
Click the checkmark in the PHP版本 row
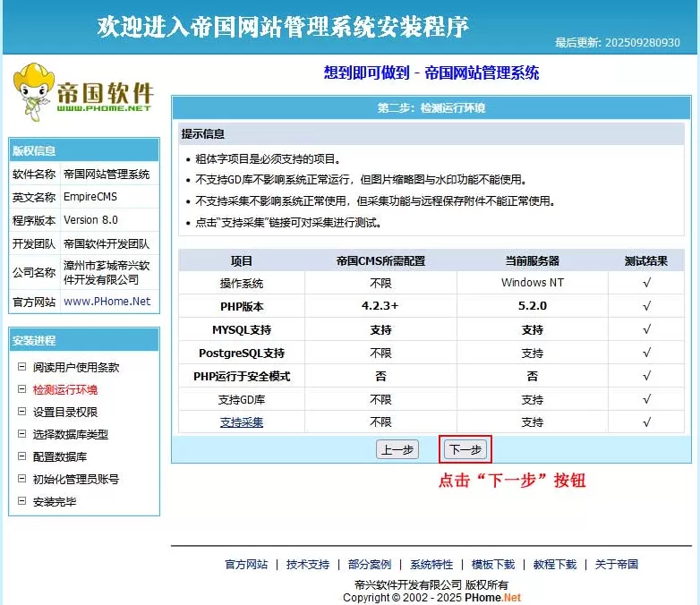click(646, 306)
